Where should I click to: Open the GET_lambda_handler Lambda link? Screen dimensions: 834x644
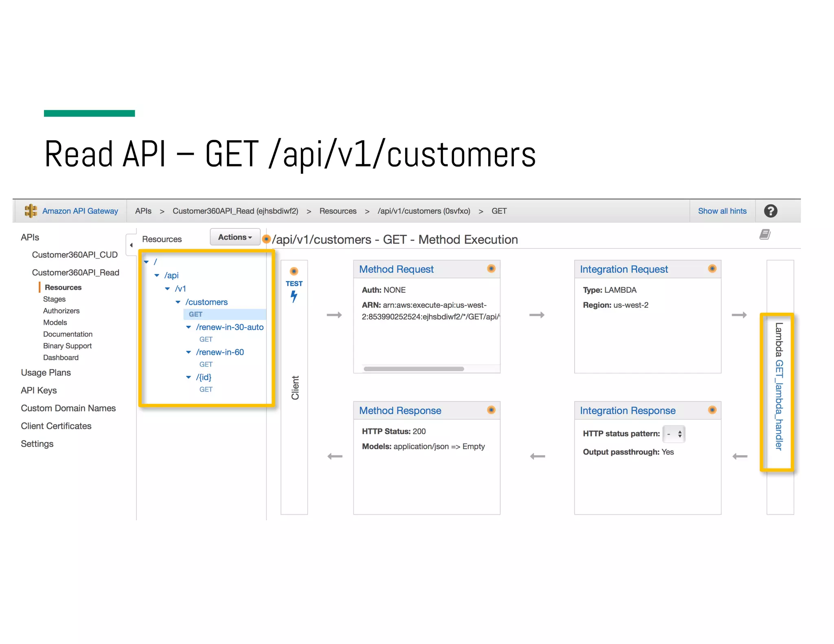click(778, 405)
